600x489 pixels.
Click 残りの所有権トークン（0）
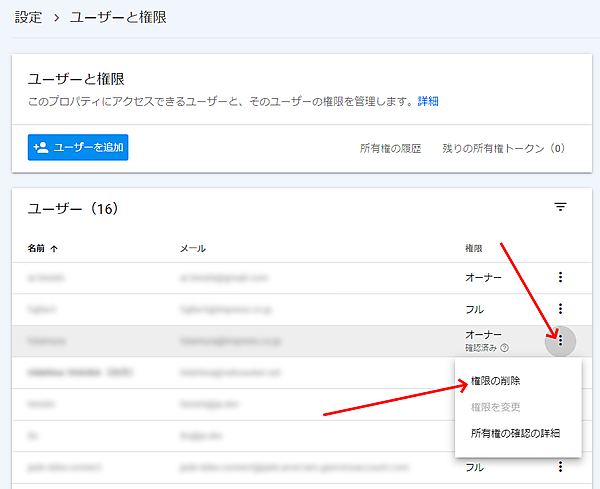click(504, 148)
